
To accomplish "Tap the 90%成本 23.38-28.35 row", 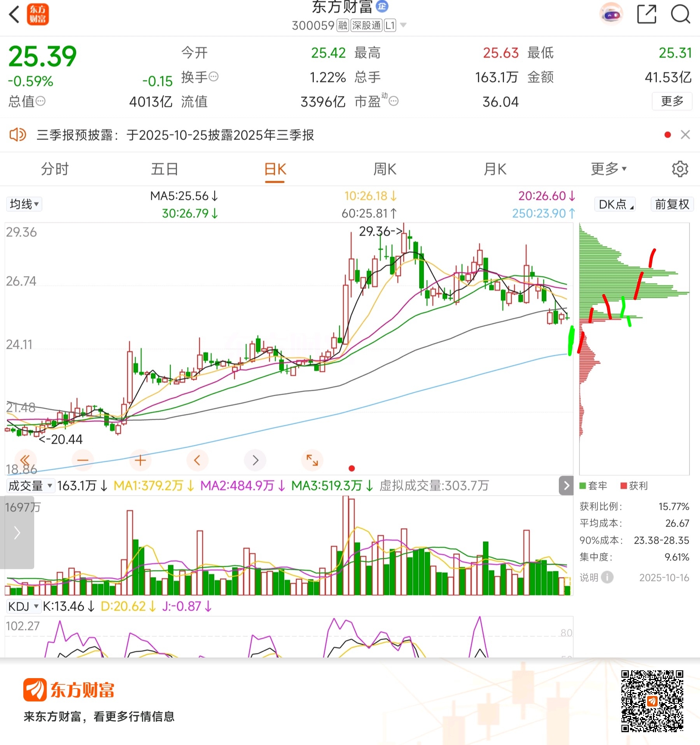I will coord(634,540).
